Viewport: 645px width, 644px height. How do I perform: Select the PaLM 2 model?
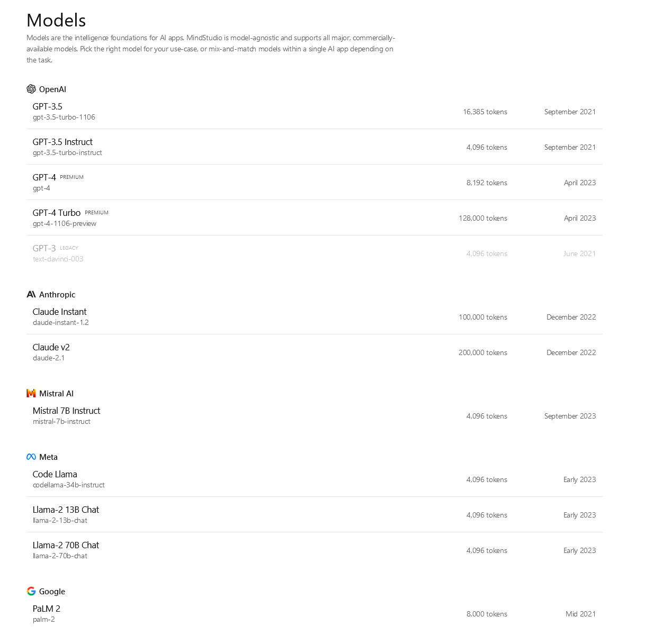pyautogui.click(x=315, y=614)
